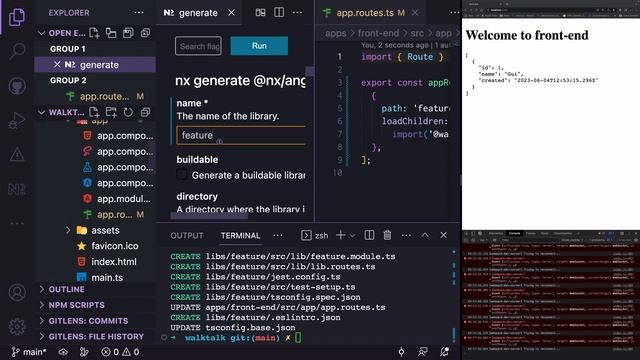The height and width of the screenshot is (360, 640).
Task: Maximize the panel with the up chevron
Action: [x=425, y=235]
